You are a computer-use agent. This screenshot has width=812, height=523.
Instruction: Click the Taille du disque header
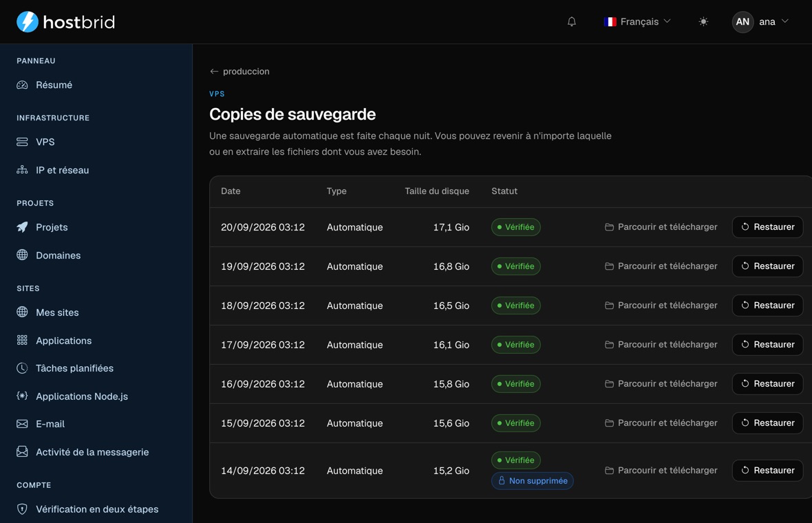(x=437, y=191)
